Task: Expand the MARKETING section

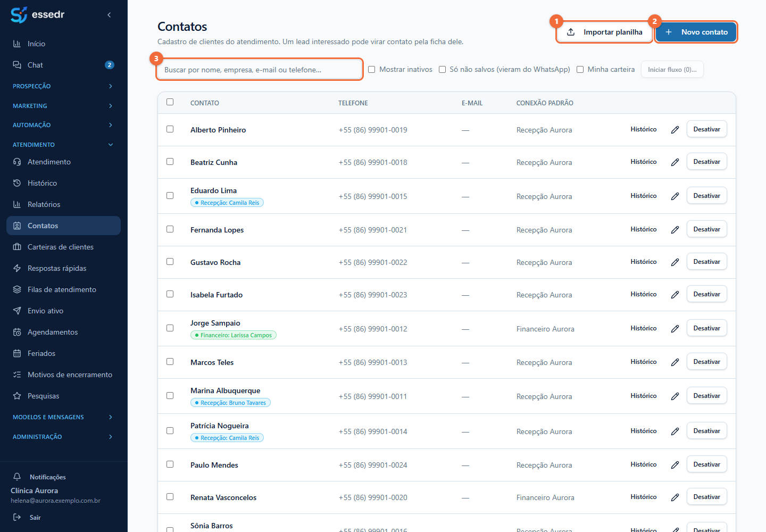Action: [x=63, y=106]
